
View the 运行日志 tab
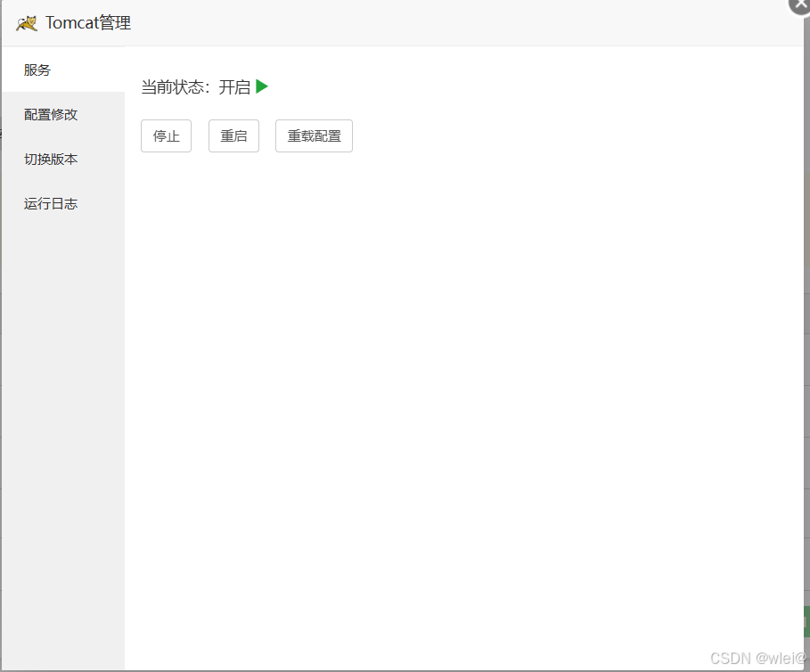point(63,203)
